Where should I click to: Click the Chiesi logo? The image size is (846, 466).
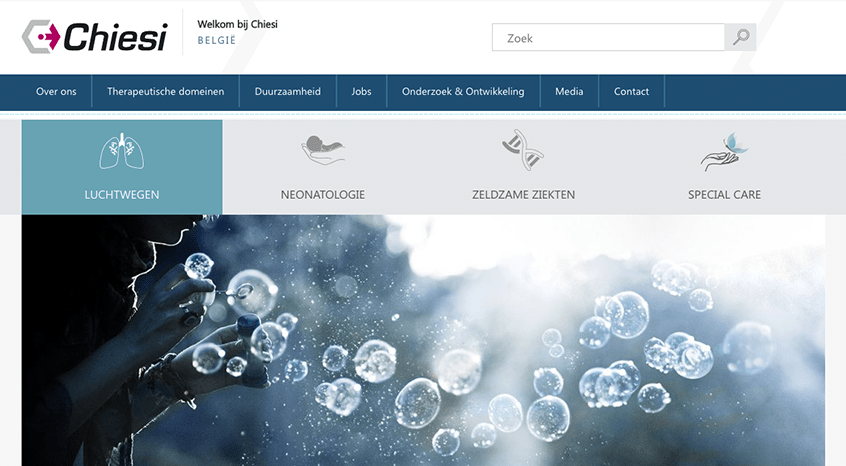point(94,37)
